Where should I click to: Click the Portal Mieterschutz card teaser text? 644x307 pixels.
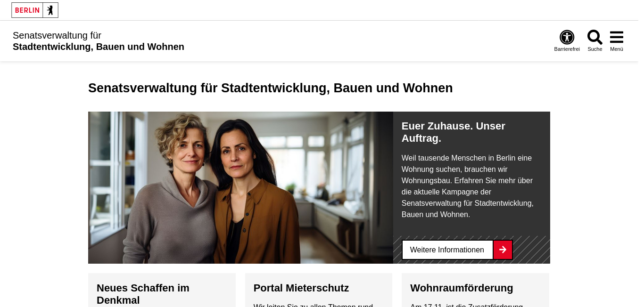pyautogui.click(x=313, y=305)
